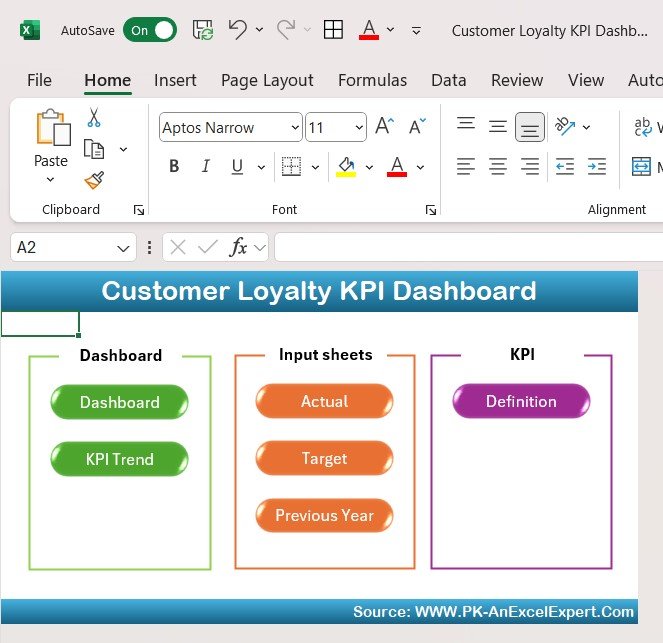Click the Copy icon
The image size is (663, 643).
pyautogui.click(x=94, y=149)
